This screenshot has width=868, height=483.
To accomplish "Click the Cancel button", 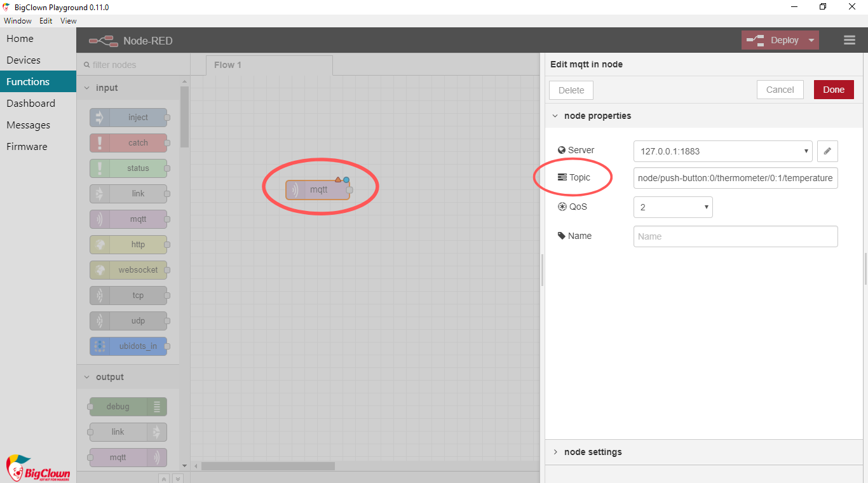I will pyautogui.click(x=780, y=90).
